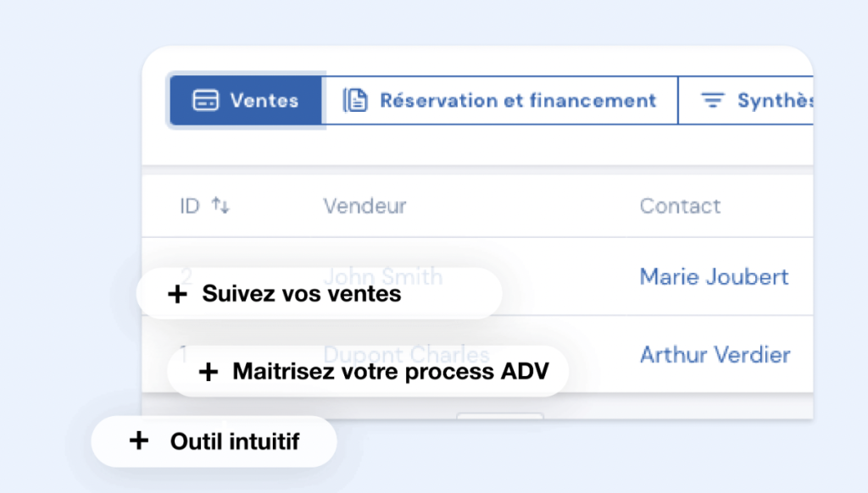
Task: Click the credit card icon on Ventes tab
Action: click(x=205, y=101)
